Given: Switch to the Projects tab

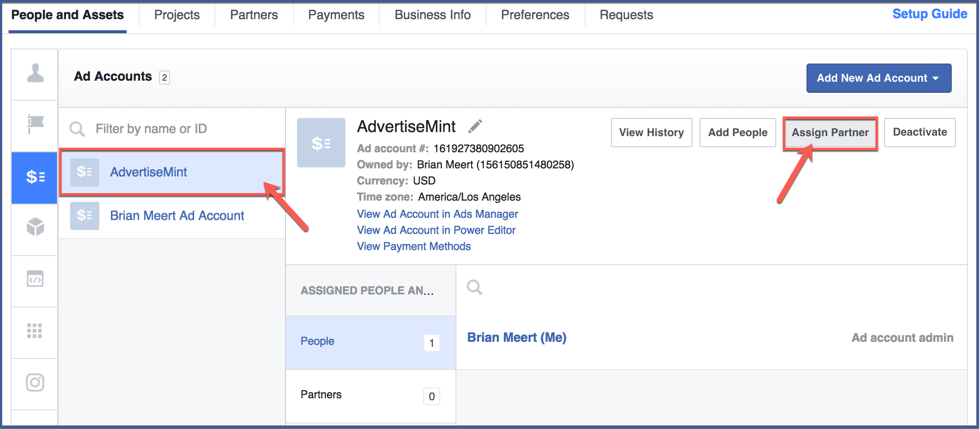Looking at the screenshot, I should pos(177,15).
